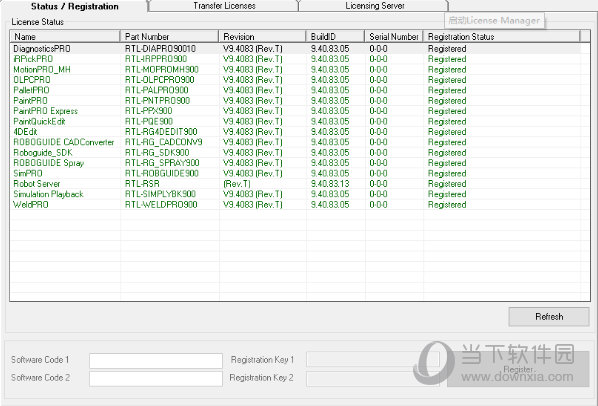Click part number RTL-PNTPRO900

[158, 101]
